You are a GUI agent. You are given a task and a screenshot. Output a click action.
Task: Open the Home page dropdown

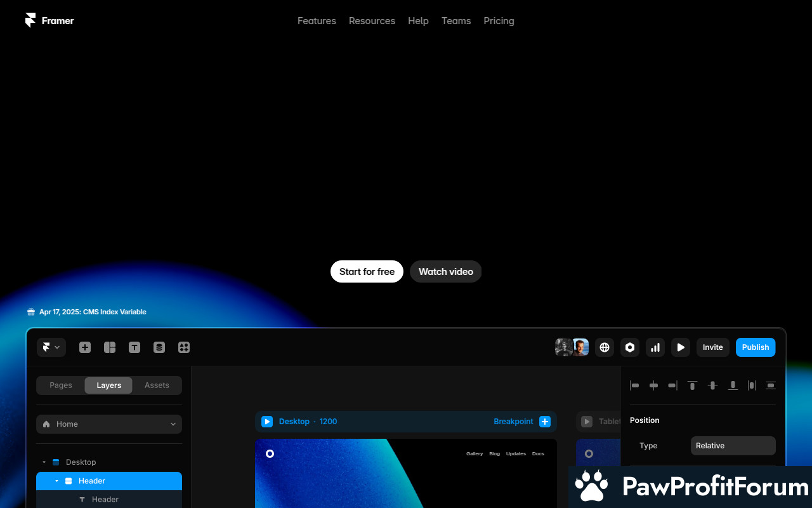click(109, 424)
